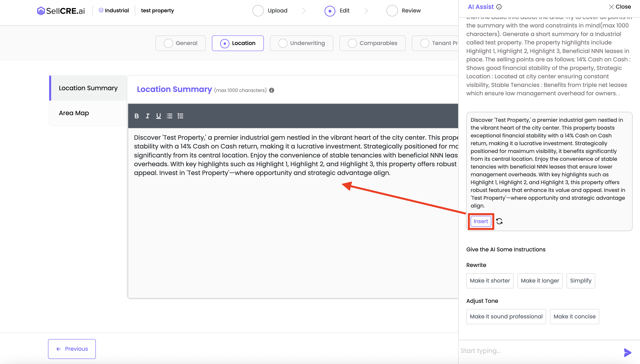Open the Area Map tab
The width and height of the screenshot is (640, 364).
pos(74,113)
